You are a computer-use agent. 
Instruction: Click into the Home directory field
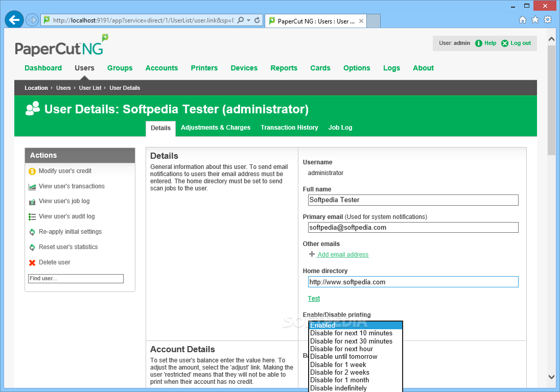[413, 282]
